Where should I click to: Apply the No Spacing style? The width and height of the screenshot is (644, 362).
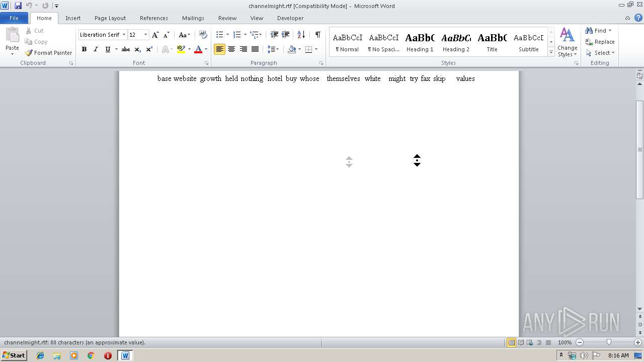point(383,42)
